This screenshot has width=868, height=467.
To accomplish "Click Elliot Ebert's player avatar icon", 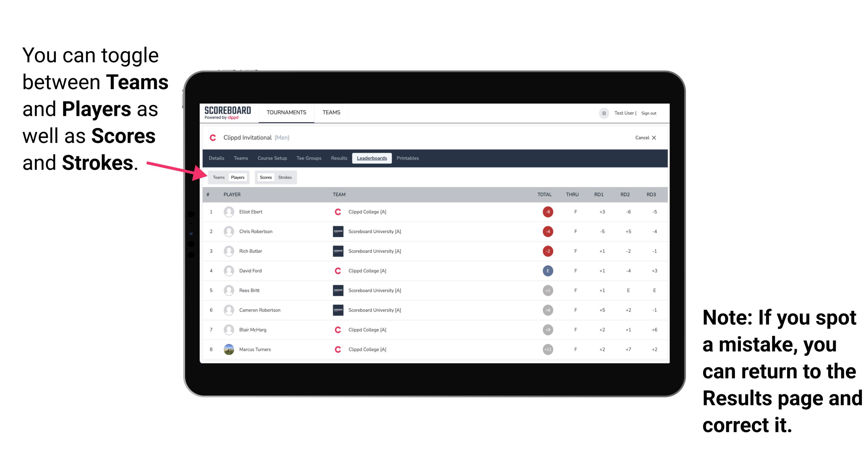I will pyautogui.click(x=228, y=212).
